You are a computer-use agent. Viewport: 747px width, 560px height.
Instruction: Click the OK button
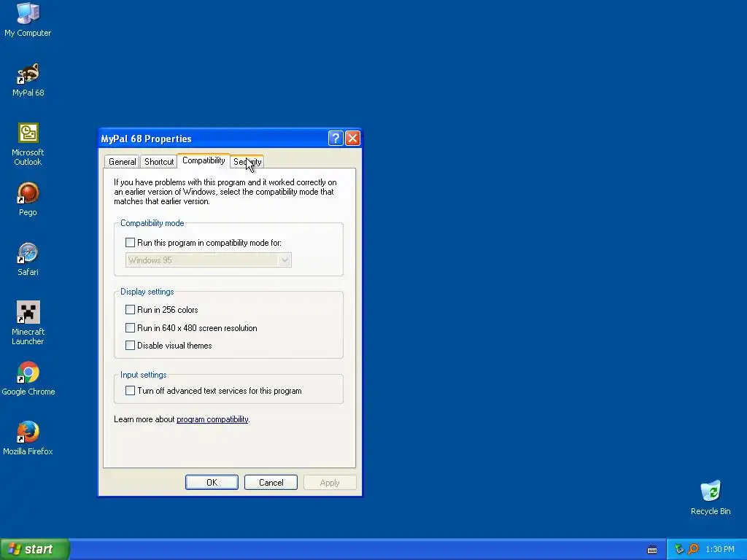point(212,483)
